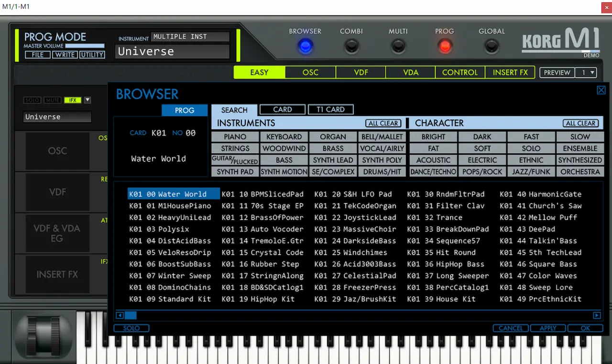Click the horizontal scrollbar thumb in program list
The image size is (612, 364).
point(131,315)
